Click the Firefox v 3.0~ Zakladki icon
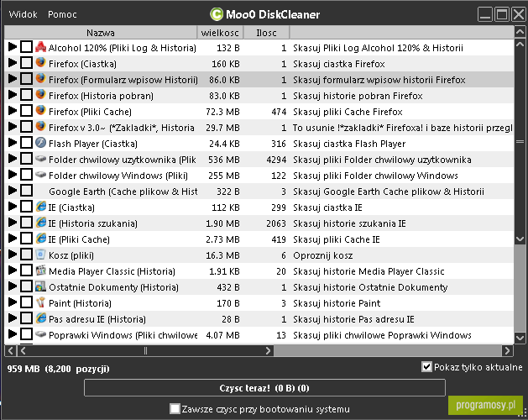Screen dimensions: 528x420 tap(41, 126)
